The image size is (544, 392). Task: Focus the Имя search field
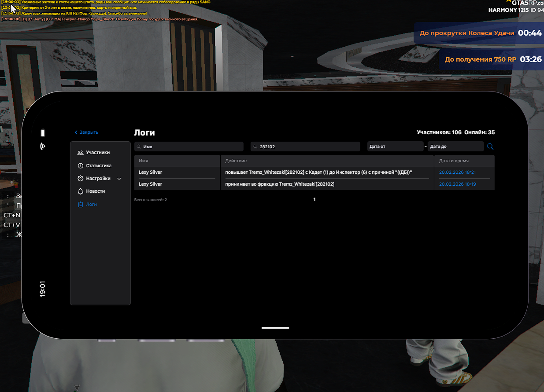point(189,147)
